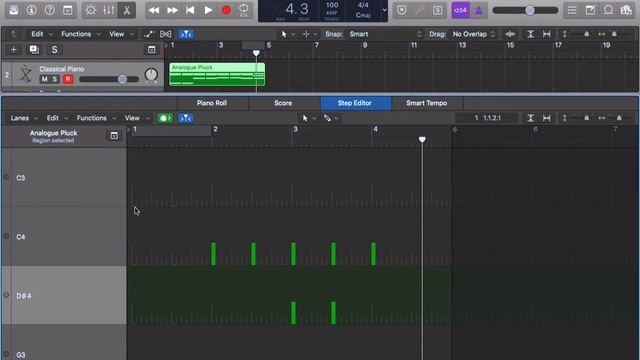The width and height of the screenshot is (640, 360).
Task: Open the Tracks area View menu
Action: coord(121,34)
